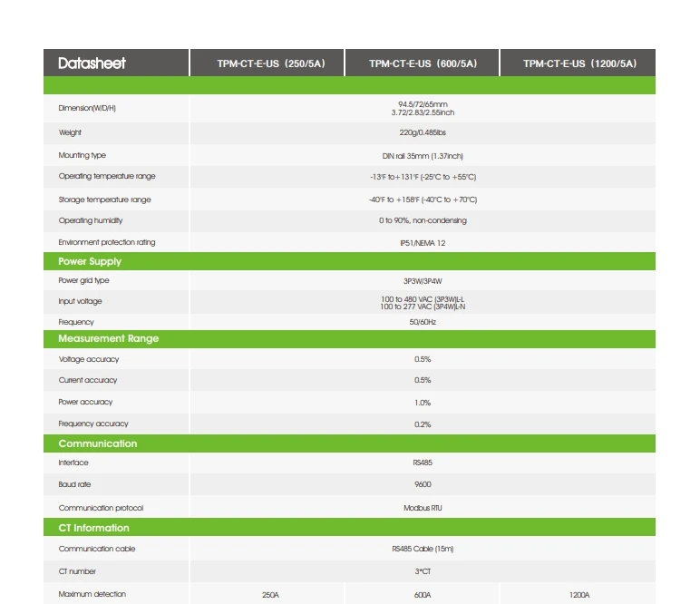Click the Interface row label
Viewport: 700px width, 604px height.
[x=73, y=463]
